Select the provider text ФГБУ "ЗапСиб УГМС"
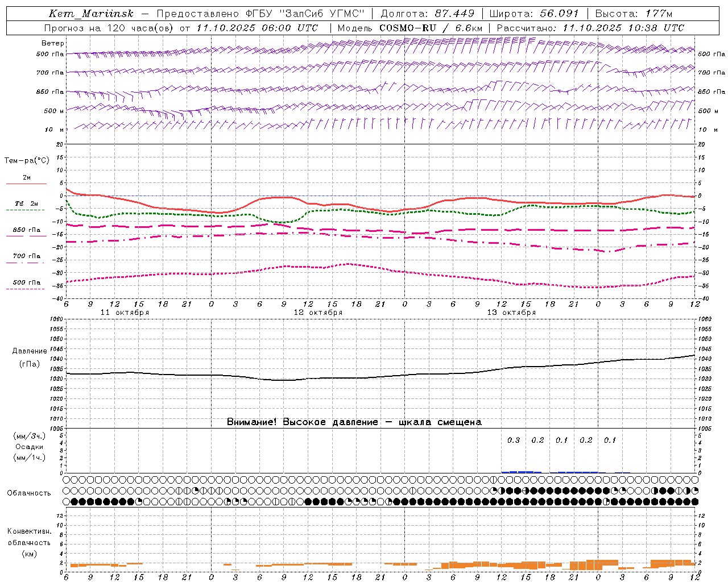The width and height of the screenshot is (728, 582). tap(305, 14)
